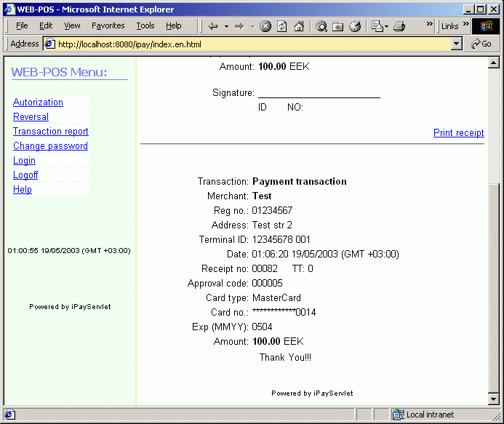
Task: Click the Change password link
Action: point(50,146)
